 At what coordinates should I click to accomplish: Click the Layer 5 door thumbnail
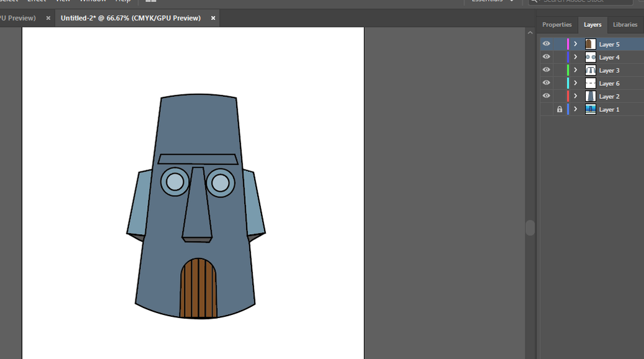(590, 44)
